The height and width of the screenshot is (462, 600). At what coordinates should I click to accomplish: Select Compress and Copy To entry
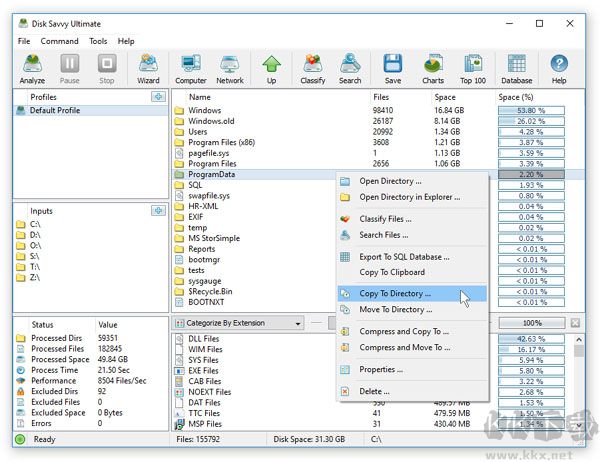pyautogui.click(x=412, y=331)
